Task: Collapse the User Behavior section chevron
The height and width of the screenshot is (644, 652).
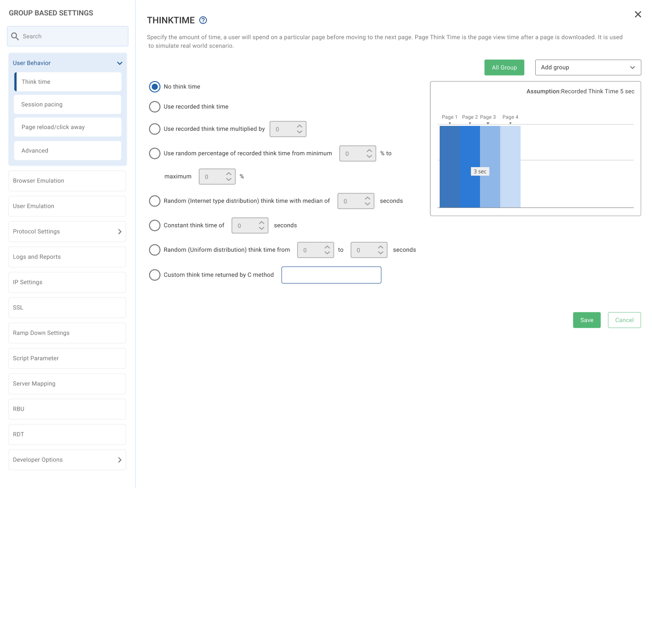Action: pos(120,63)
